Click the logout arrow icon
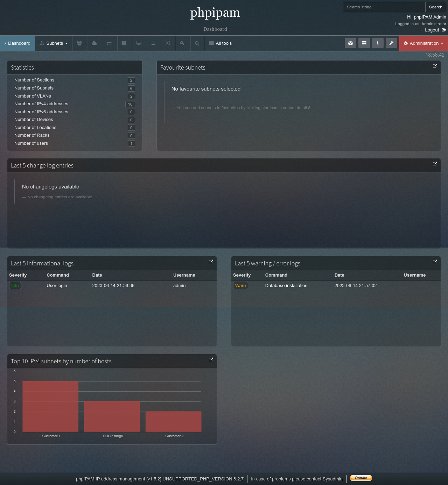Viewport: 448px width, 485px height. click(444, 30)
